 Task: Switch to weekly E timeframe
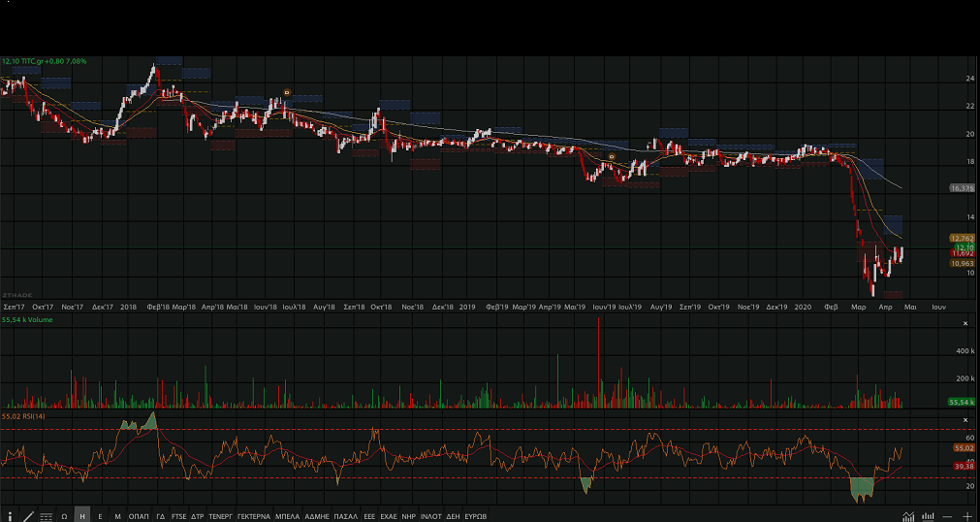100,516
